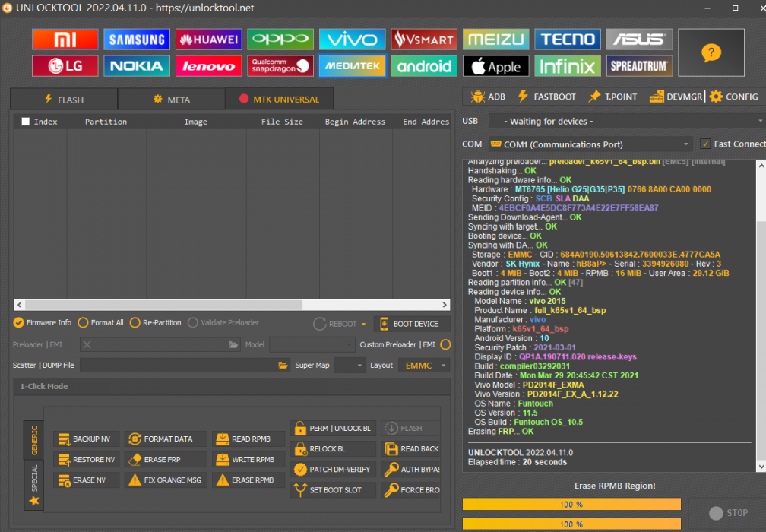
Task: Toggle the Fast Connect checkbox
Action: tap(705, 144)
